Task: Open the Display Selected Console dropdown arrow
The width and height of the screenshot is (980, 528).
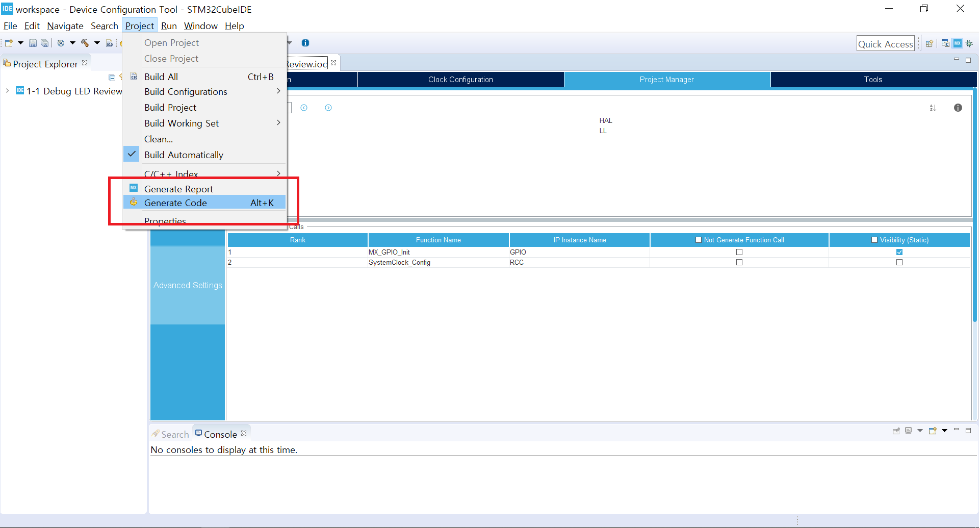Action: tap(920, 431)
